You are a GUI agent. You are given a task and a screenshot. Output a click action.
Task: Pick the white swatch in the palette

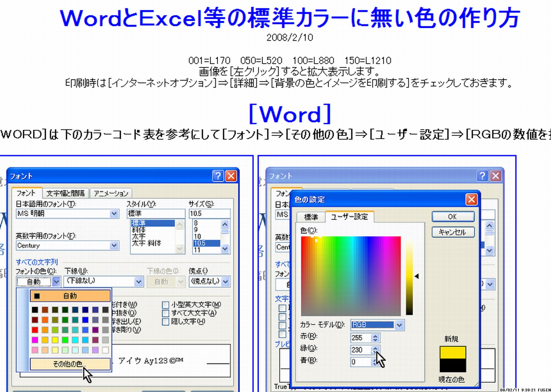[x=105, y=350]
